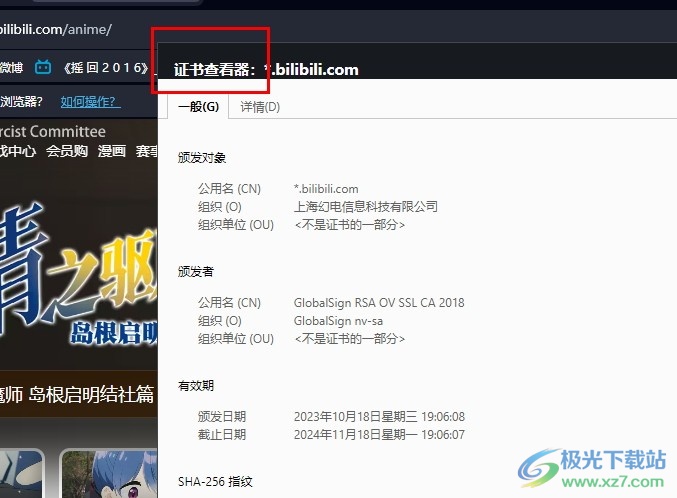Click the browser address bar URL
677x498 pixels.
tap(56, 29)
